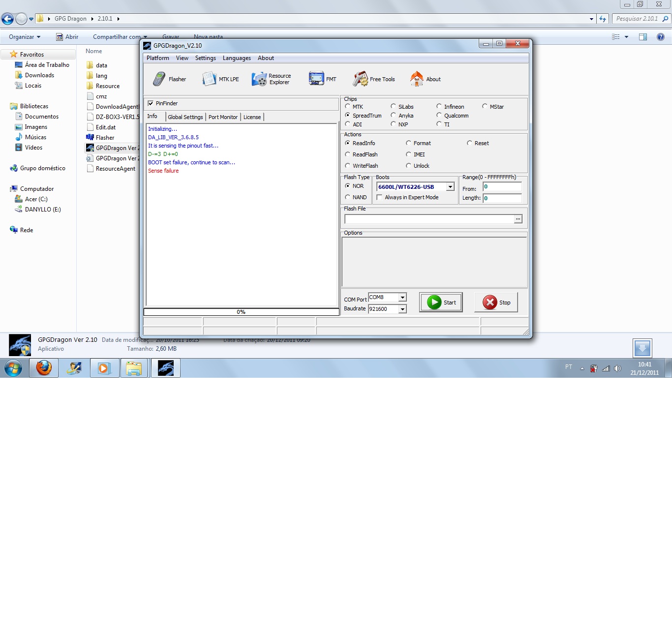Launch Resource Explorer from toolbar
This screenshot has height=637, width=672.
coord(272,79)
